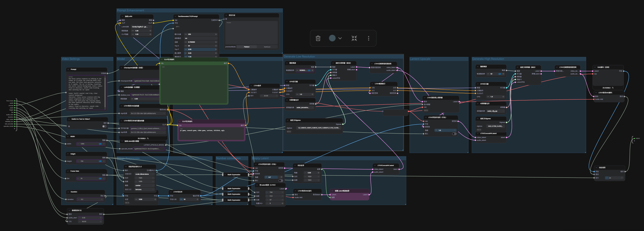The width and height of the screenshot is (644, 231).
Task: Select the Markdown preview mode tab
Action: pyautogui.click(x=267, y=47)
